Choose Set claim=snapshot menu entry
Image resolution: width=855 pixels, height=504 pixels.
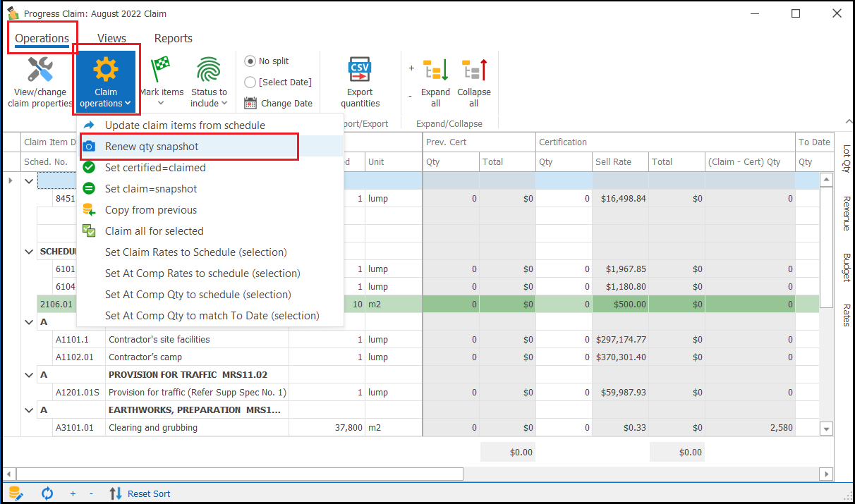tap(210, 189)
